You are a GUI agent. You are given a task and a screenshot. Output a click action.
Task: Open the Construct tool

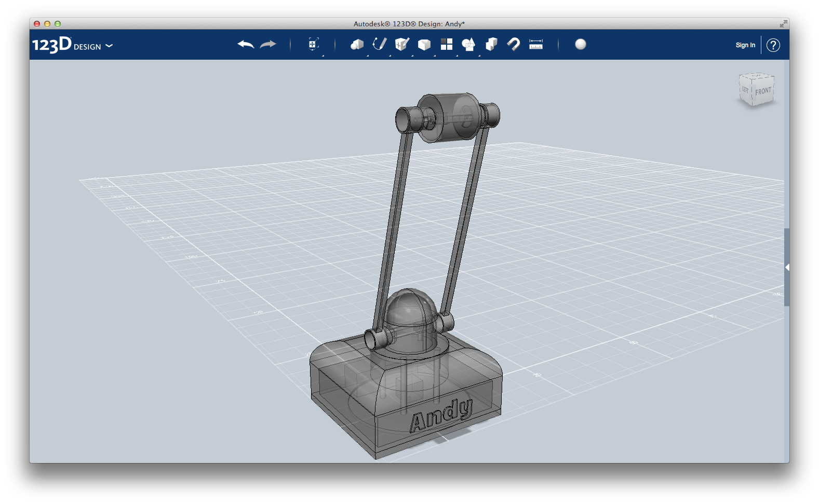click(402, 45)
